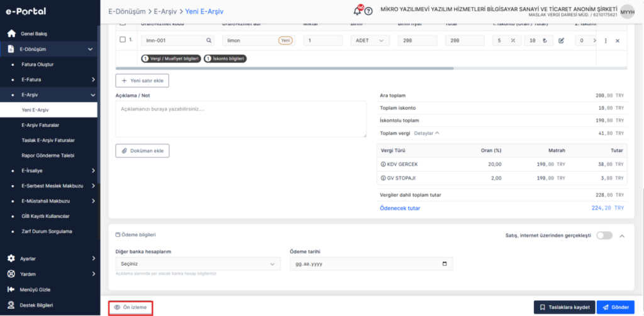Open the calendar picker in Ödeme tarihi
This screenshot has height=316, width=644.
pyautogui.click(x=445, y=264)
